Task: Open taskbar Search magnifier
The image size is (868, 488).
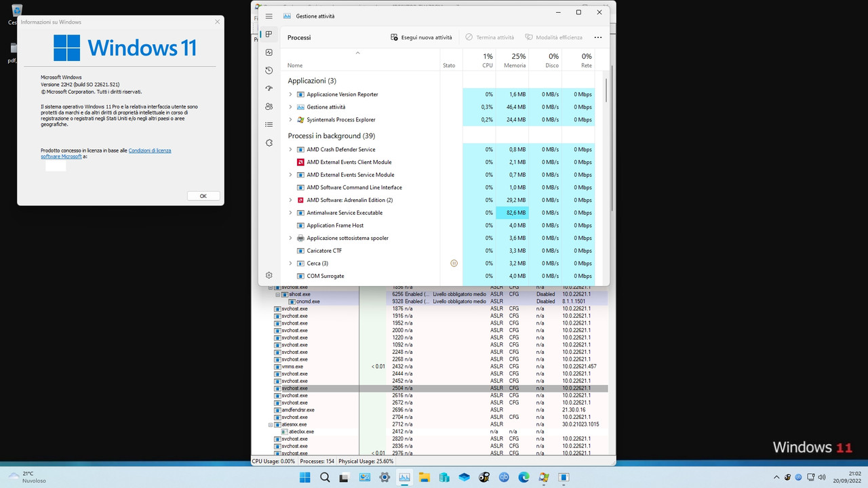Action: [325, 477]
